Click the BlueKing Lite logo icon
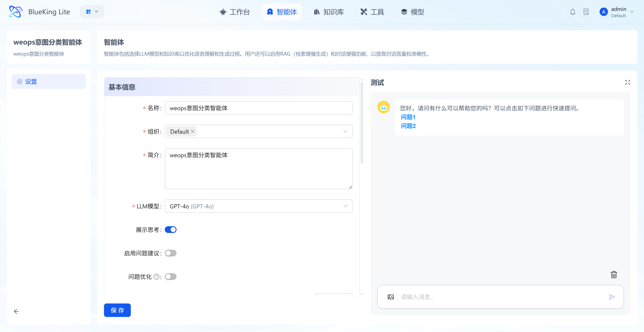 16,12
